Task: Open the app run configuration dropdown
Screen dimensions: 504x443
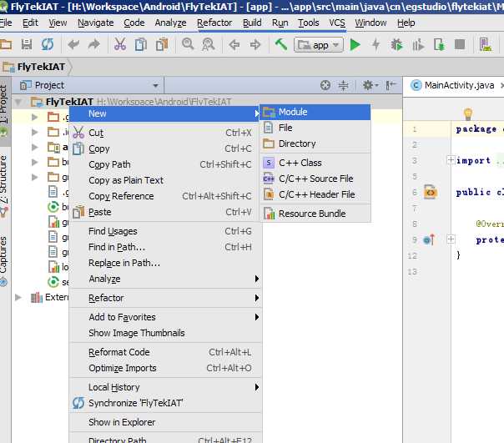Action: tap(319, 45)
